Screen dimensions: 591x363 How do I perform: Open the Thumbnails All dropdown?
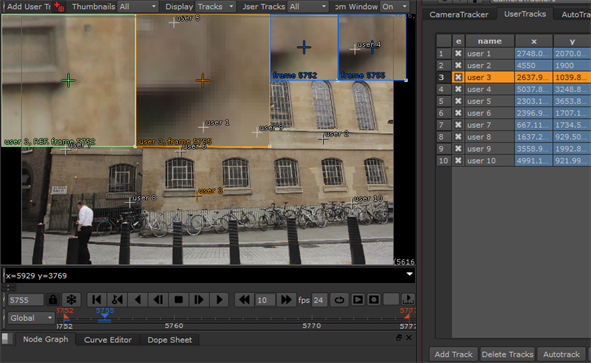[138, 6]
